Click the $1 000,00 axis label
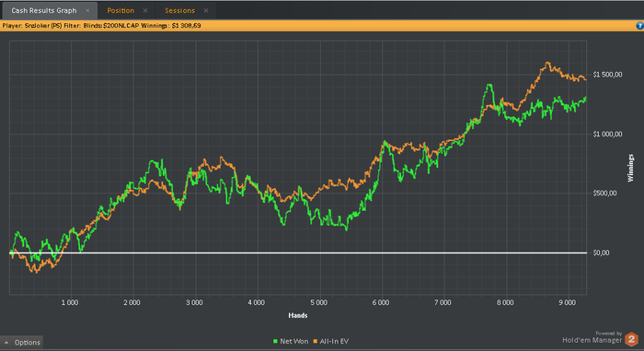This screenshot has height=351, width=644. 607,135
